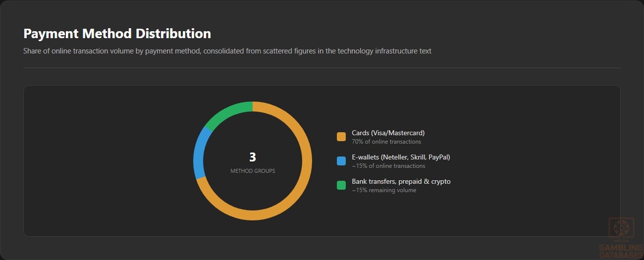Screen dimensions: 644x260
Task: Select the green Bank transfers donut segment
Action: tap(228, 112)
